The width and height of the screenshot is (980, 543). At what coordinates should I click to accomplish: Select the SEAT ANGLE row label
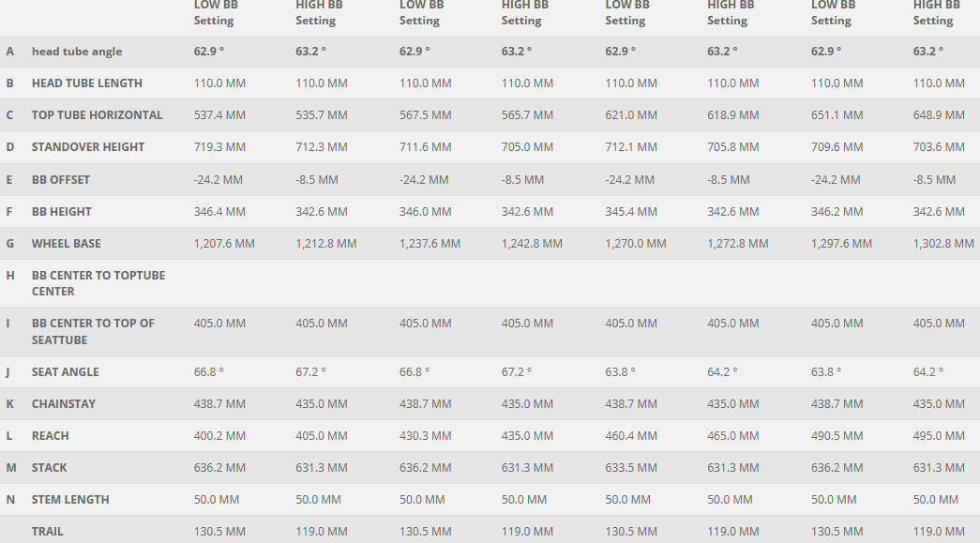coord(66,372)
